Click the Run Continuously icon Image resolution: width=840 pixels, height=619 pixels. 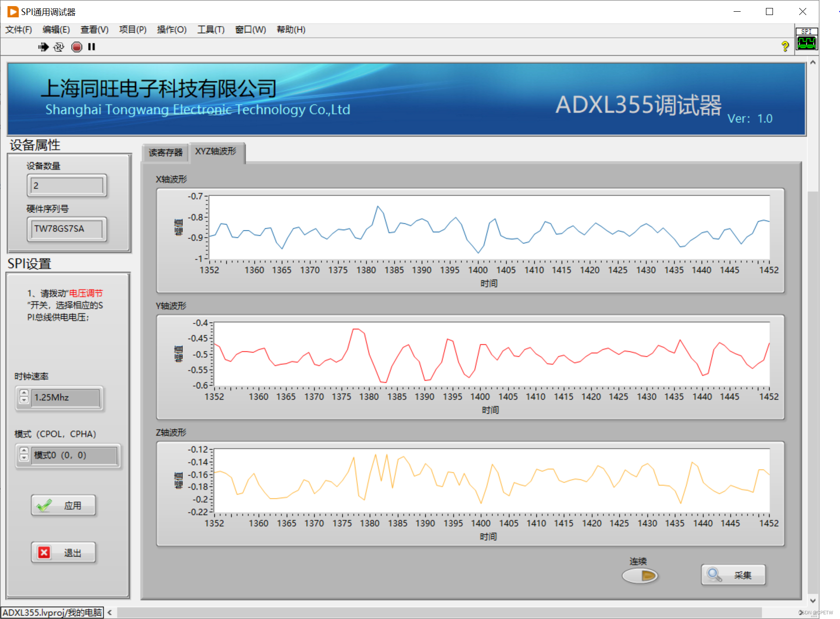click(58, 46)
